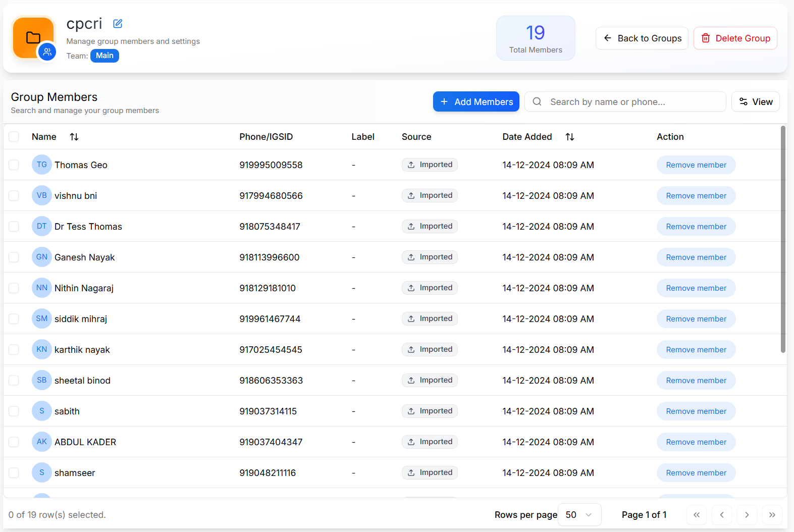The height and width of the screenshot is (532, 794).
Task: Click the previous page arrow
Action: click(x=722, y=515)
